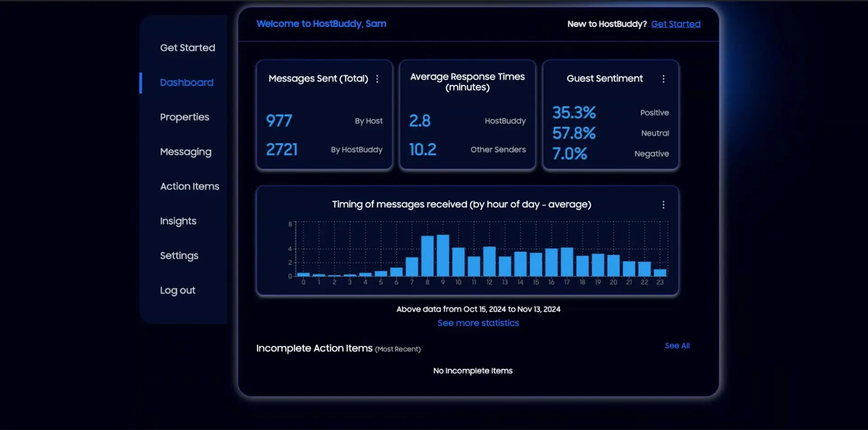Image resolution: width=868 pixels, height=430 pixels.
Task: Click the chart bar for hour 23
Action: (x=660, y=272)
